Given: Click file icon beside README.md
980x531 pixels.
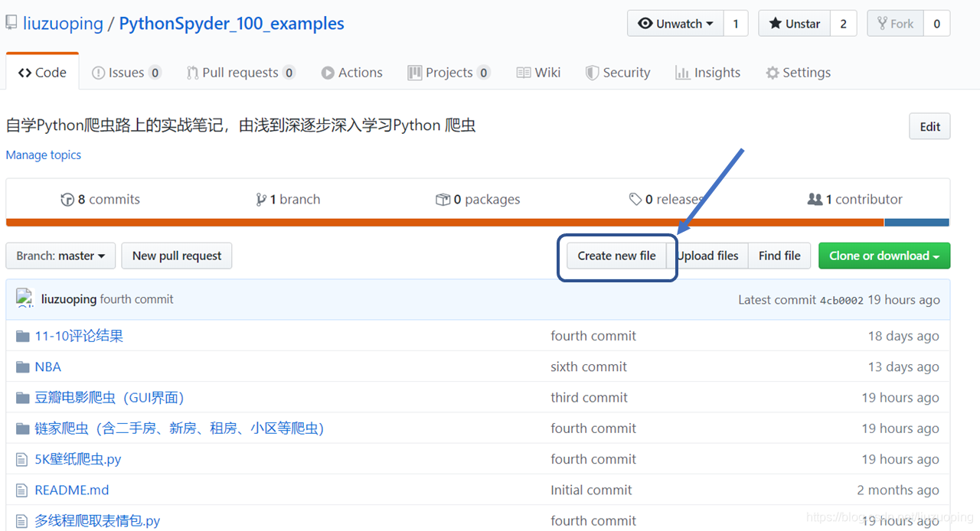Looking at the screenshot, I should pos(22,490).
